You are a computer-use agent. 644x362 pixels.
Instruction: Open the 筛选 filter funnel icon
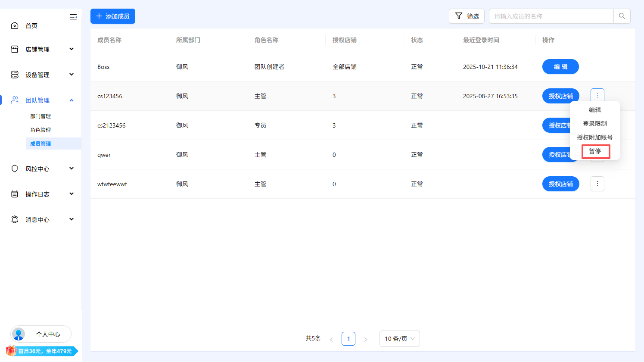coord(458,16)
